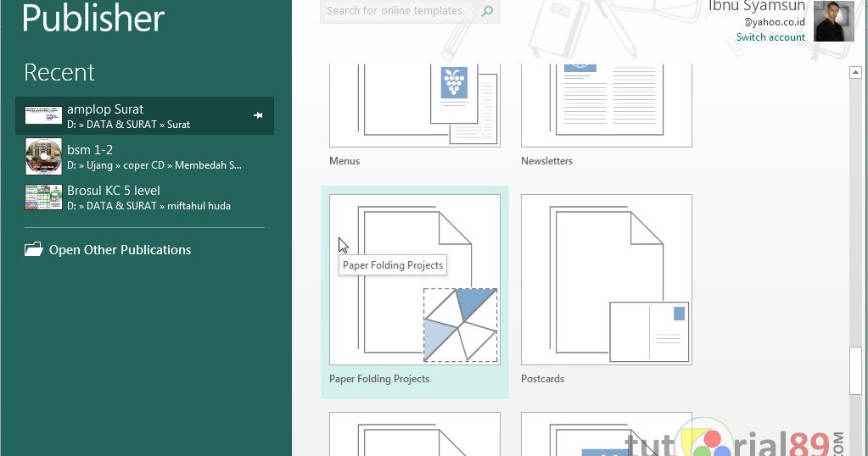This screenshot has width=868, height=456.
Task: Click the amplop Surat file thumbnail
Action: coord(44,115)
